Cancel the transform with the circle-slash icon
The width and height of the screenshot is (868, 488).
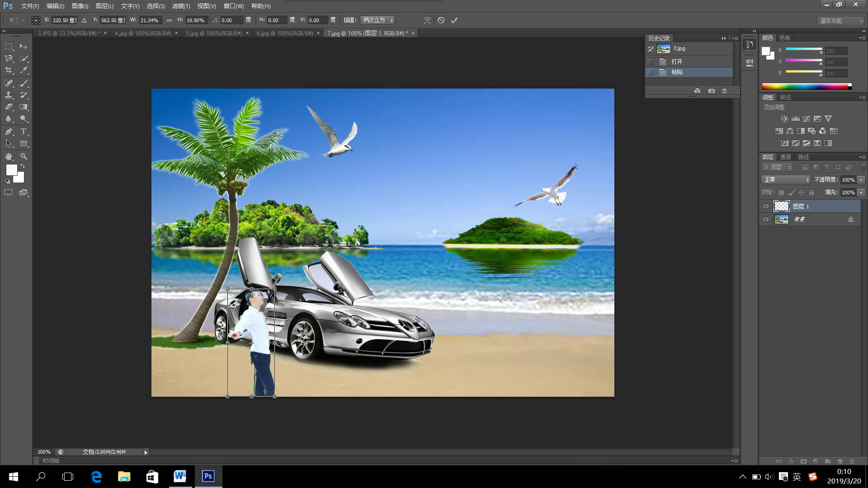click(x=441, y=20)
